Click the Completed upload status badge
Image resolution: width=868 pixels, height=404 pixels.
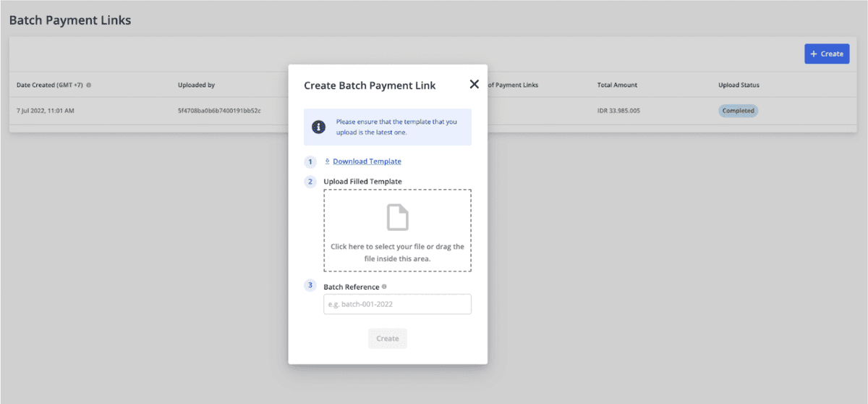tap(738, 111)
